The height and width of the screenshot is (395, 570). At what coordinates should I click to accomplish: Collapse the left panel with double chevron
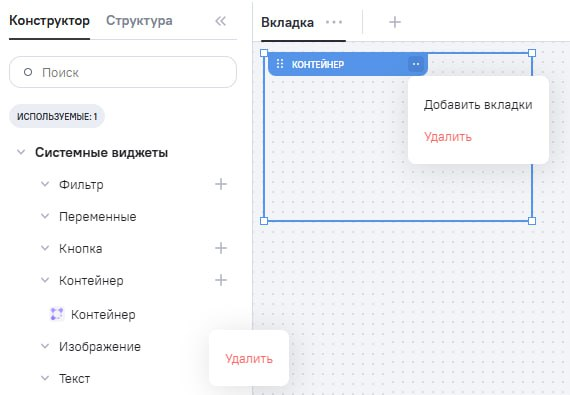(x=221, y=21)
